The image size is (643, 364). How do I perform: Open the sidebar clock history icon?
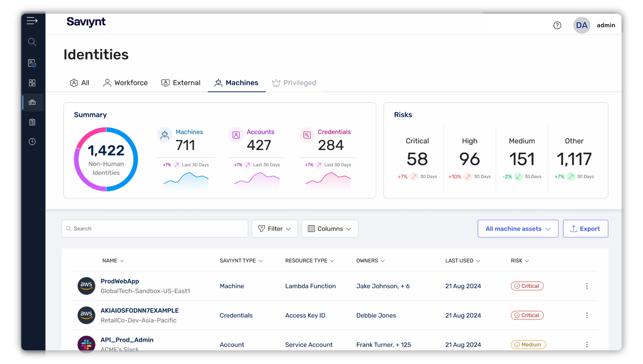(32, 142)
